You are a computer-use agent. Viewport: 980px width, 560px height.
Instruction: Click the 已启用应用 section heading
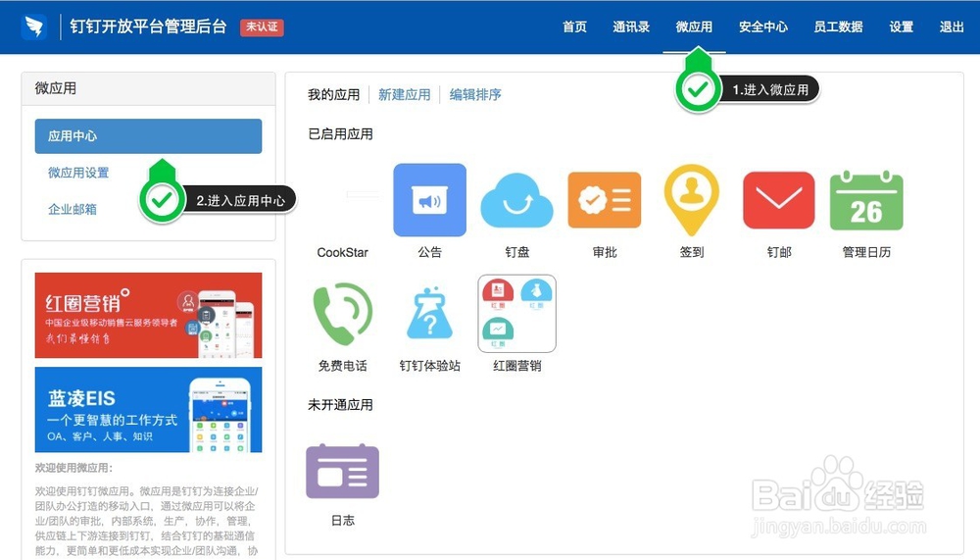340,134
